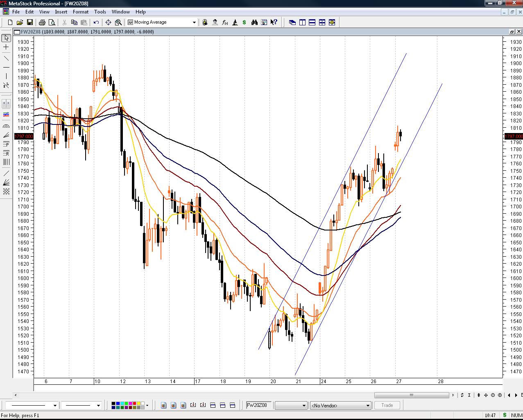Select the Gann Fan tool
523x420 pixels.
click(x=6, y=183)
